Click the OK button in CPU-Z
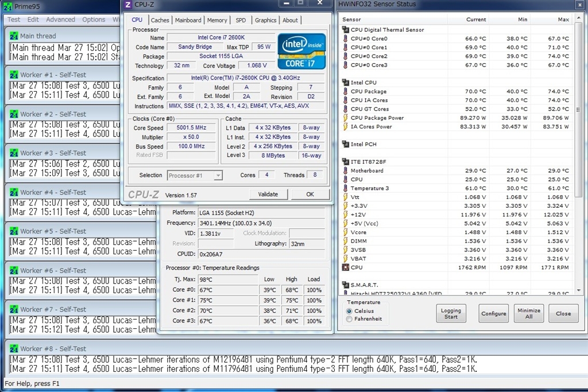The width and height of the screenshot is (588, 392). 310,194
